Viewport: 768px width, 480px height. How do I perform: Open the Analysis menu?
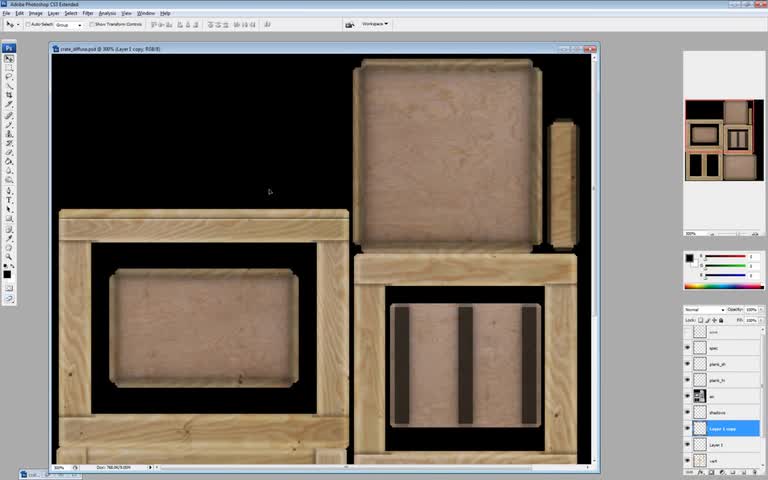tap(107, 14)
